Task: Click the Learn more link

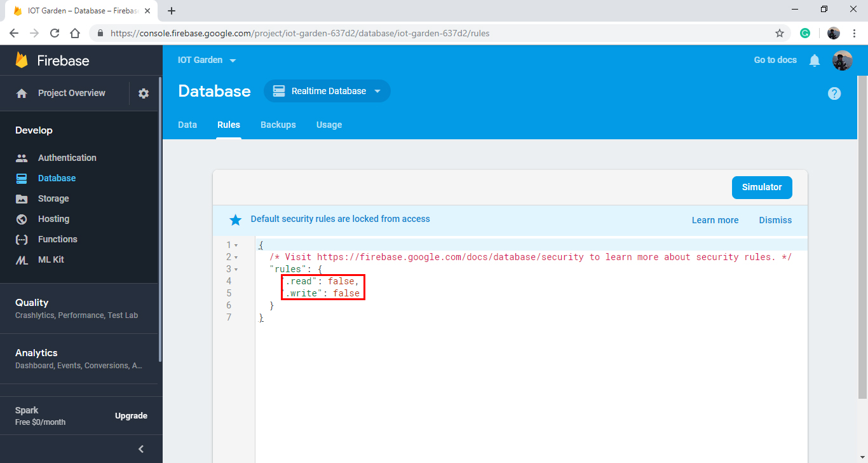Action: (715, 220)
